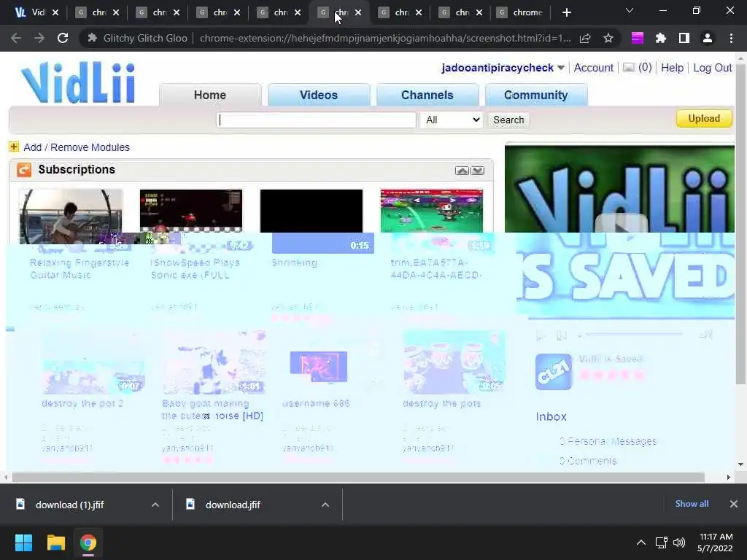The height and width of the screenshot is (560, 747).
Task: Go back in browser history
Action: [x=16, y=38]
